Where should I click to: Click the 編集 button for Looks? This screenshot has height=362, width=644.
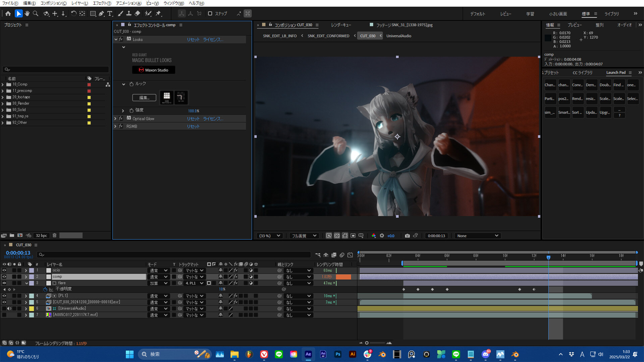144,98
